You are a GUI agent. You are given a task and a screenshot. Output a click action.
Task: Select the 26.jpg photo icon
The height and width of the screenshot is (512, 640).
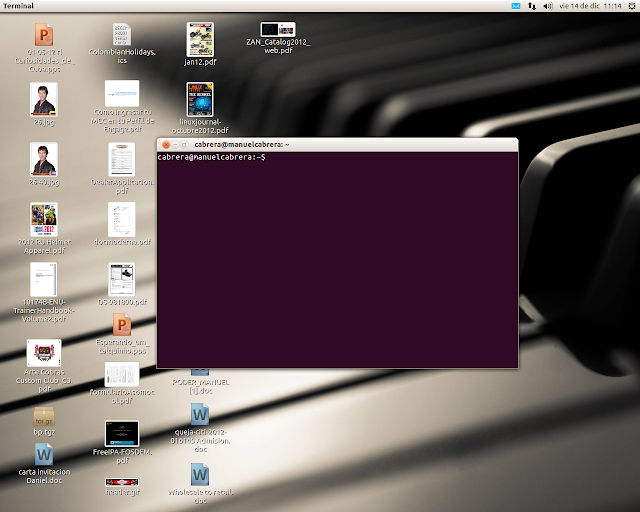44,100
